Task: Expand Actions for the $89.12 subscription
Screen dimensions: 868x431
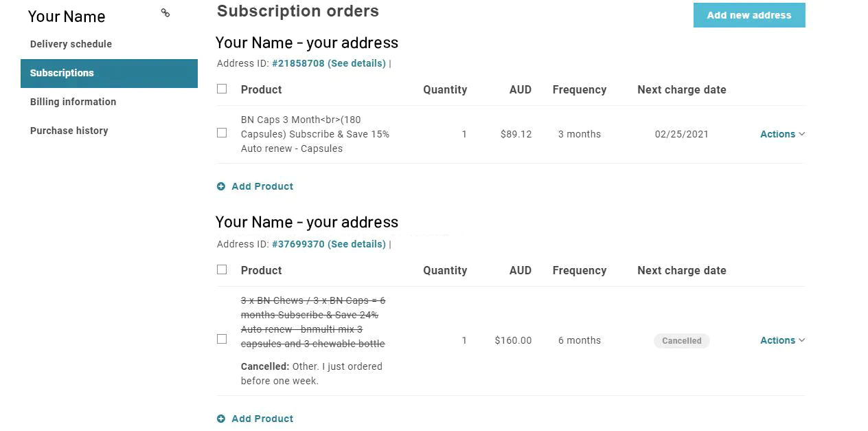Action: 782,134
